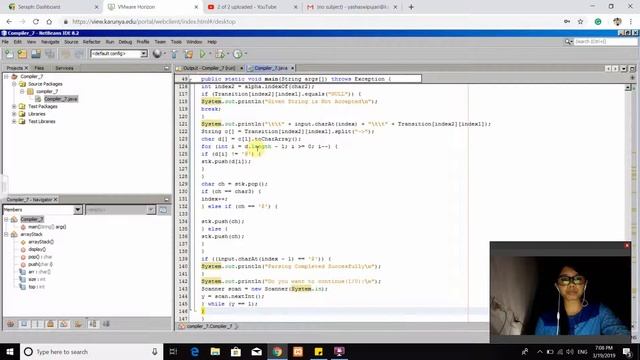Select arrayStack() constructor in Navigator

41,242
